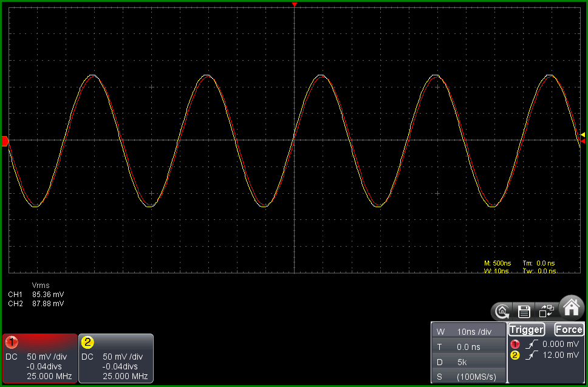The height and width of the screenshot is (387, 588).
Task: Click the T 0.0 ns horizontal position row
Action: [468, 348]
